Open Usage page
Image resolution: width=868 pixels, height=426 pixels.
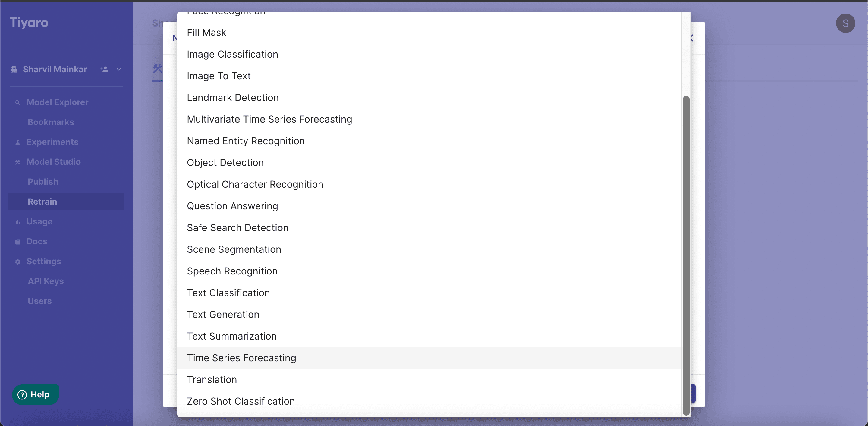click(39, 222)
